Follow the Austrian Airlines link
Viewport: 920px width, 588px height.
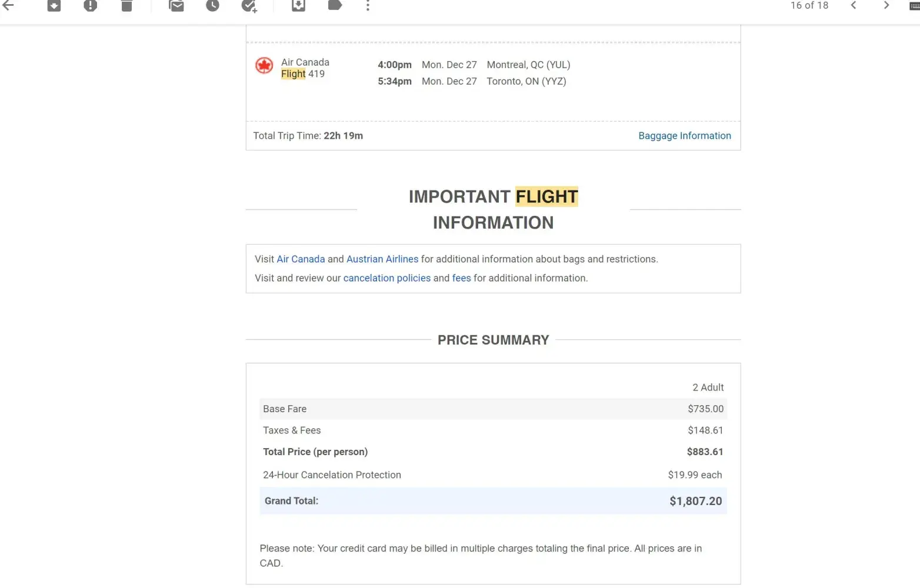382,259
